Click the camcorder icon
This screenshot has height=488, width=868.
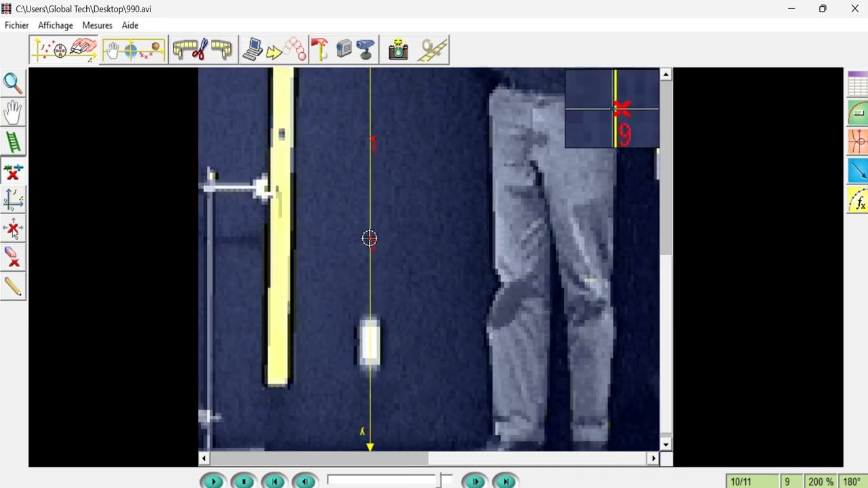click(x=344, y=50)
